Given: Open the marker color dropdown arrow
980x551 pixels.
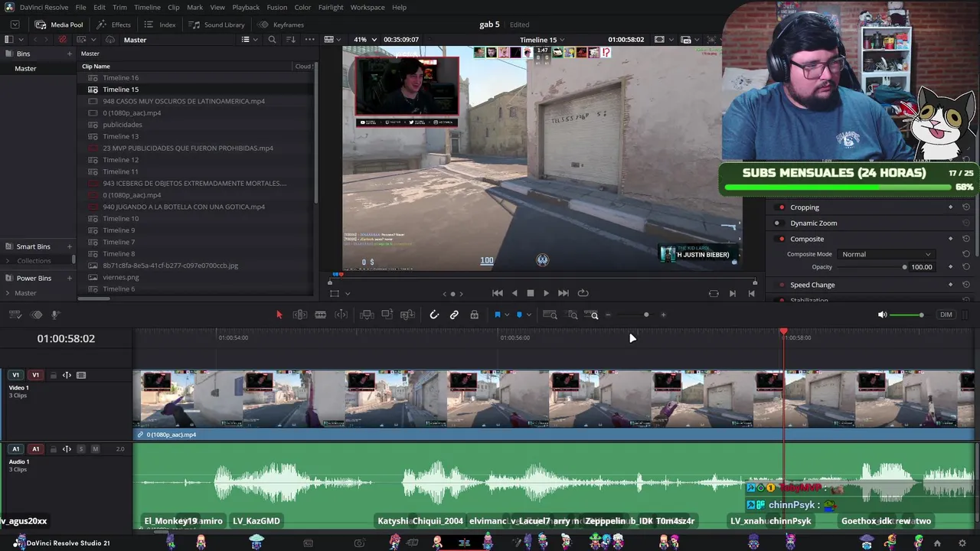Looking at the screenshot, I should [528, 315].
